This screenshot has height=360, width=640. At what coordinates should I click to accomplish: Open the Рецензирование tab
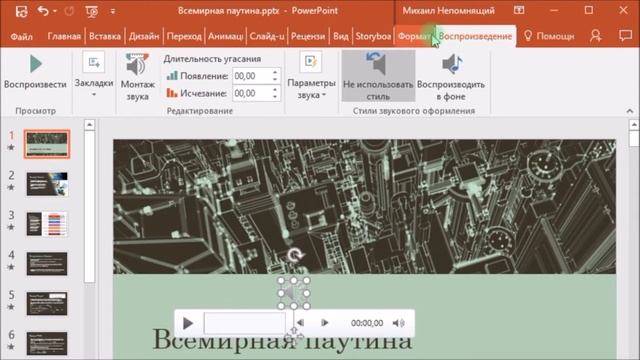(x=308, y=36)
